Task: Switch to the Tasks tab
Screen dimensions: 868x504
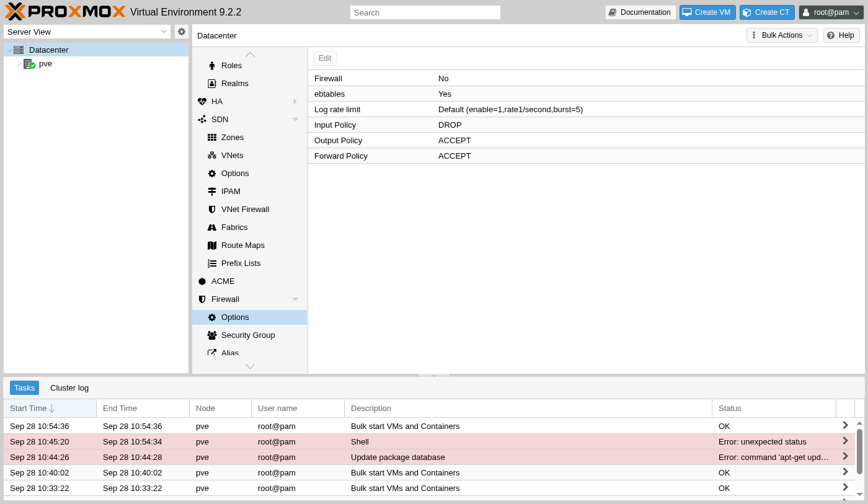Action: click(x=24, y=387)
